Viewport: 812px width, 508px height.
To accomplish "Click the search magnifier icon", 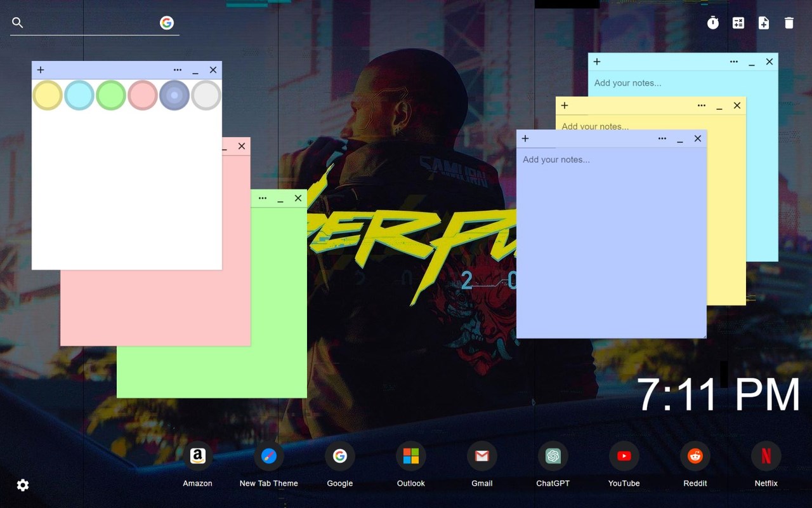I will pos(18,23).
